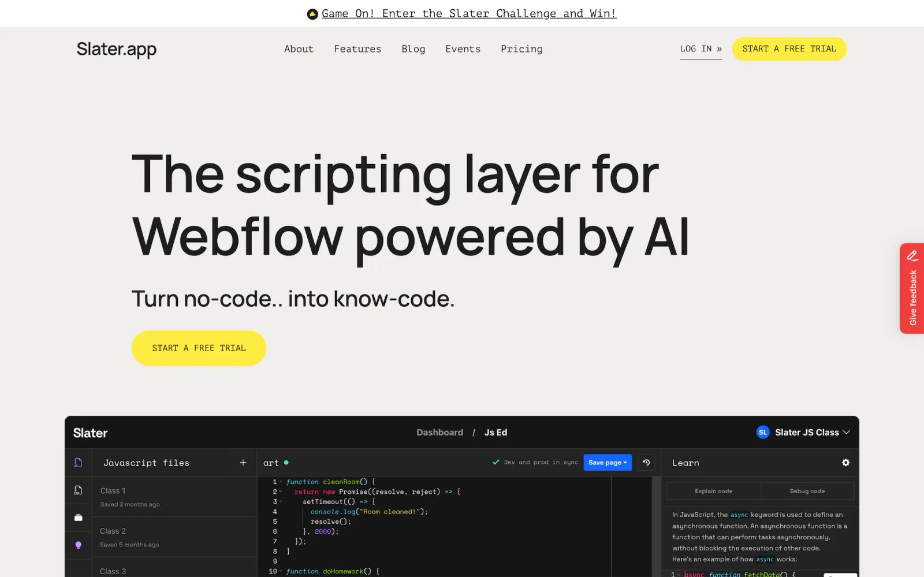924x577 pixels.
Task: Go to the Pricing page
Action: tap(521, 49)
